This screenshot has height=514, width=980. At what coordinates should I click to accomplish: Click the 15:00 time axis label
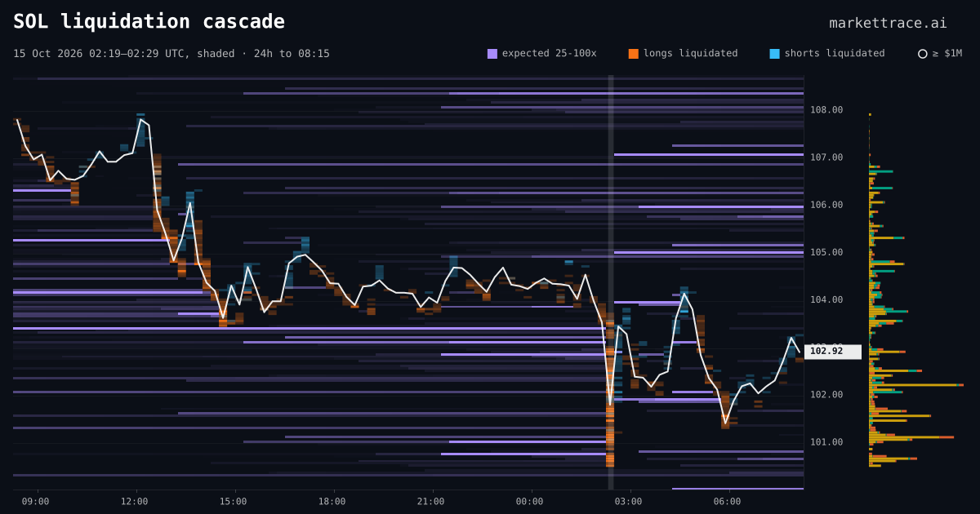coord(234,502)
